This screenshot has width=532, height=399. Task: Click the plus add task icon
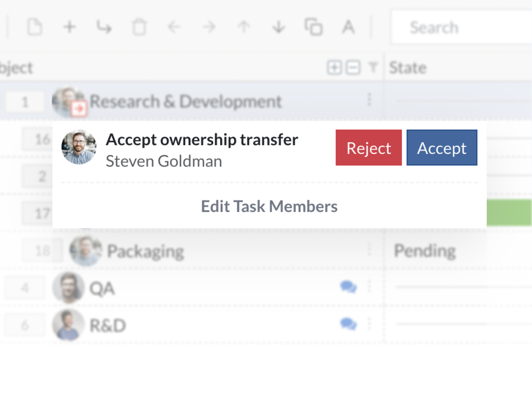(x=69, y=27)
